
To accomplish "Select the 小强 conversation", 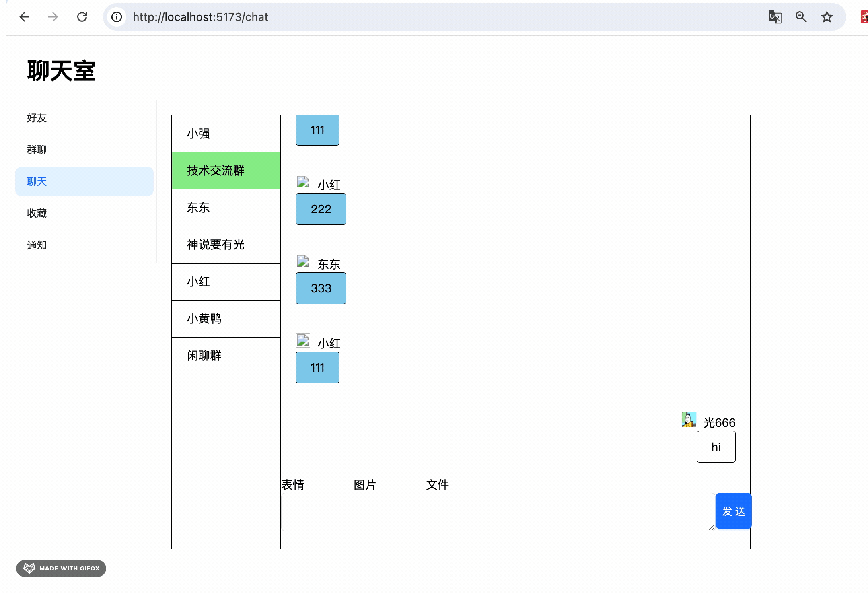I will [x=226, y=134].
